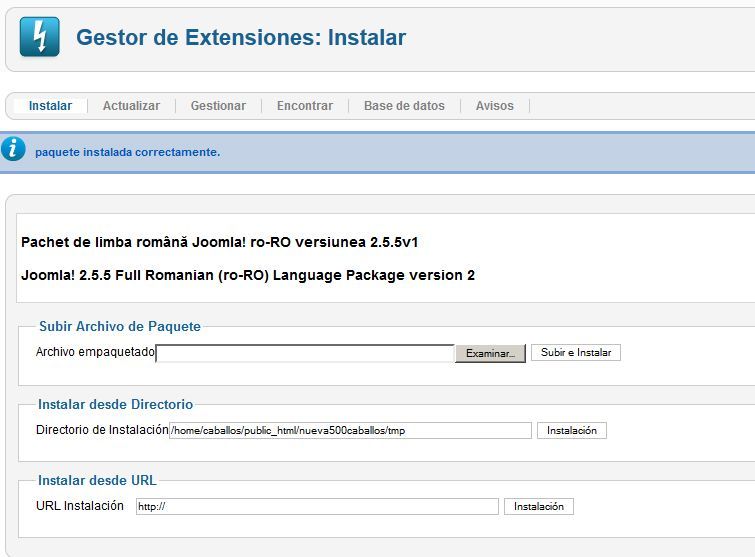Screen dimensions: 755x557
Task: Click Instalación button for URL install
Action: [x=539, y=506]
